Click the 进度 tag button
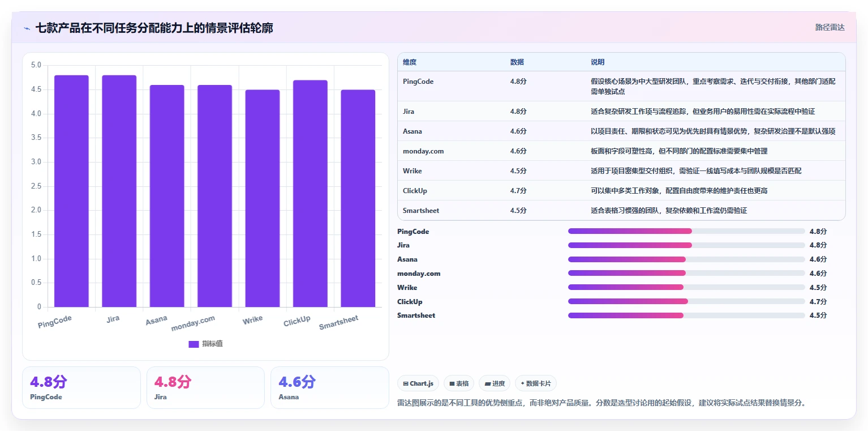This screenshot has width=868, height=431. click(x=495, y=383)
